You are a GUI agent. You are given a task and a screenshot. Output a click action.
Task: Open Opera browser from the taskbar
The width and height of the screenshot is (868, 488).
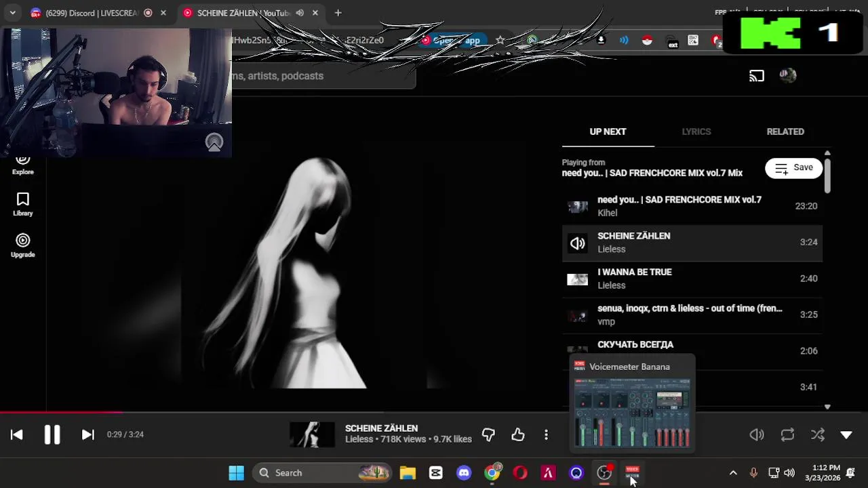(520, 473)
